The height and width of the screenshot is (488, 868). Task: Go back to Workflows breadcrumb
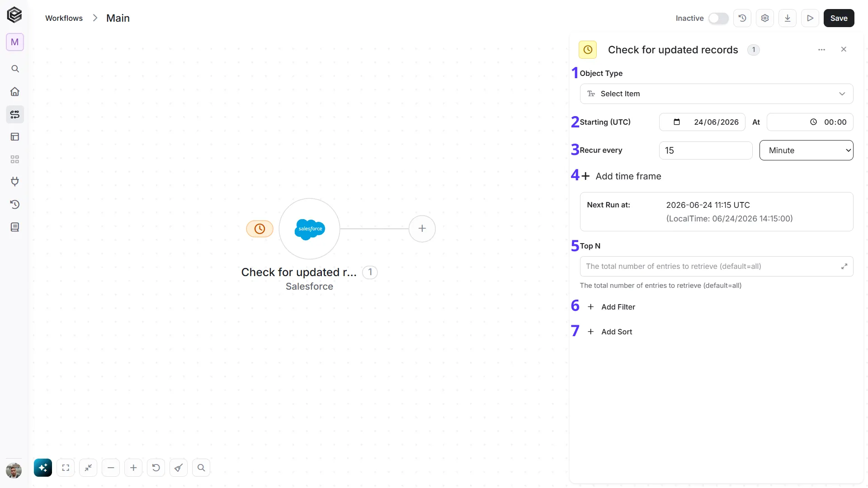(64, 18)
